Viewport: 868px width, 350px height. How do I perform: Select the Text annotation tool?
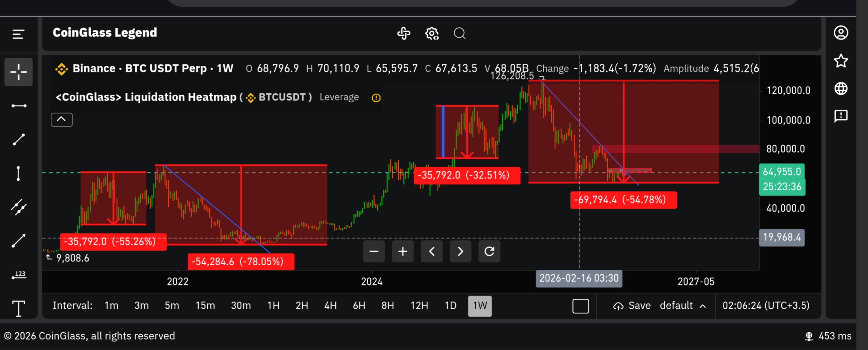click(x=19, y=308)
